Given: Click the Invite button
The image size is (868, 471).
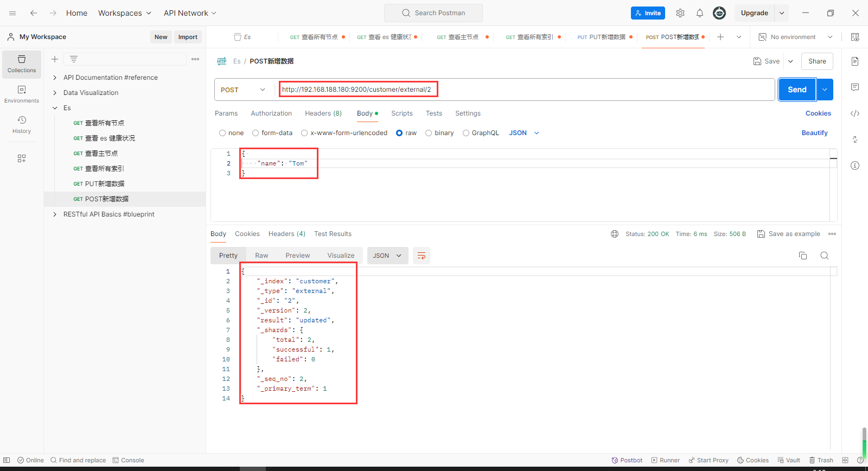Looking at the screenshot, I should point(648,13).
